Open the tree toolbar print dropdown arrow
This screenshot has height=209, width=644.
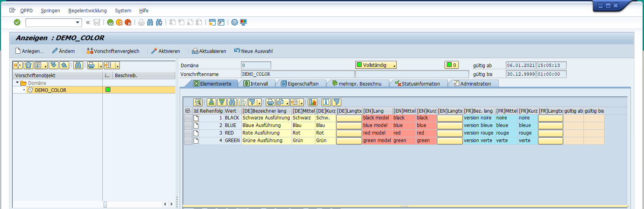[100, 65]
